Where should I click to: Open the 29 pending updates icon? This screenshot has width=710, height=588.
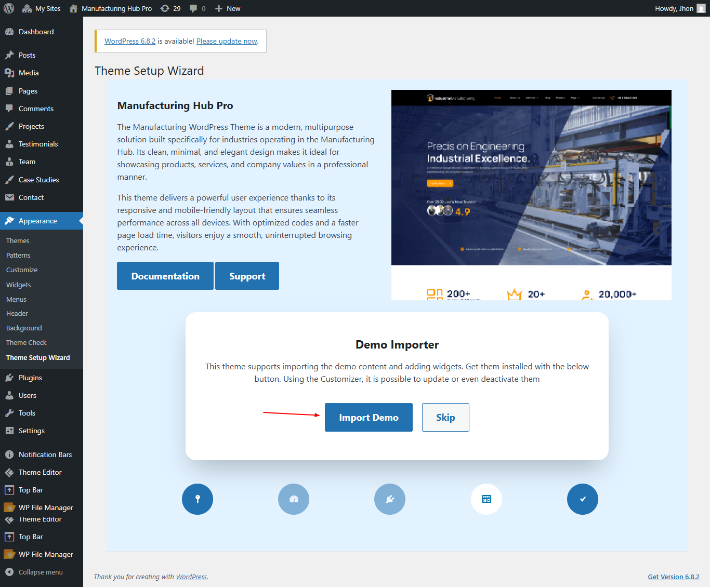point(170,8)
